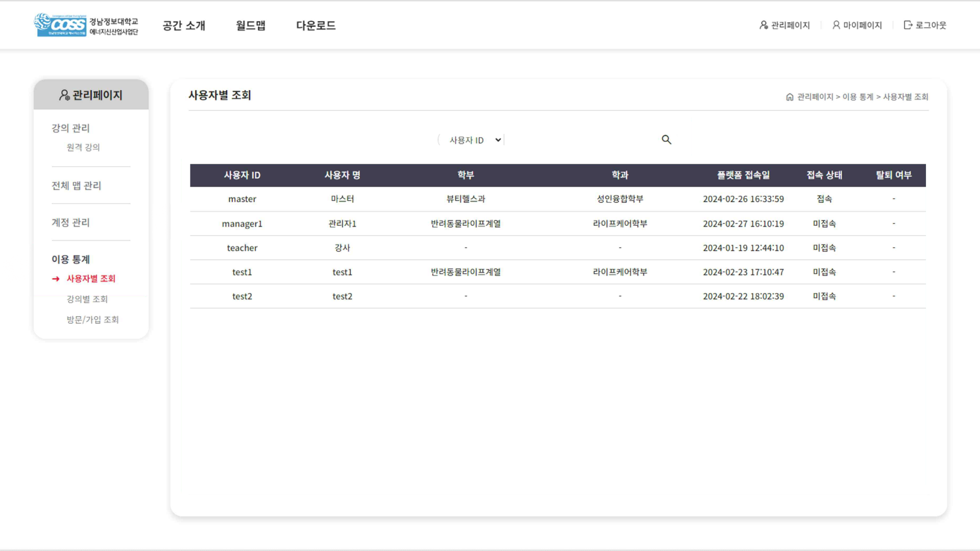Click the magnifier search icon
The width and height of the screenshot is (980, 551).
point(666,139)
